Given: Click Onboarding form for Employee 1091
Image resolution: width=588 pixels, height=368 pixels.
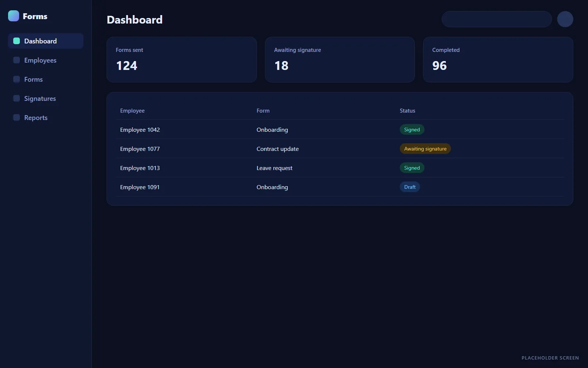Looking at the screenshot, I should 272,187.
